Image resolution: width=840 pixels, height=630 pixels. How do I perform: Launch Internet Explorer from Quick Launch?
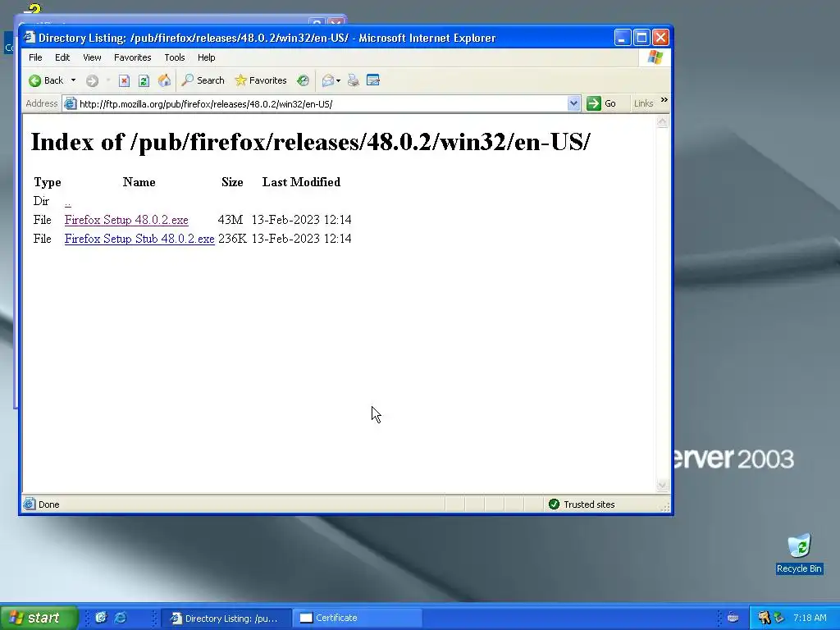121,618
